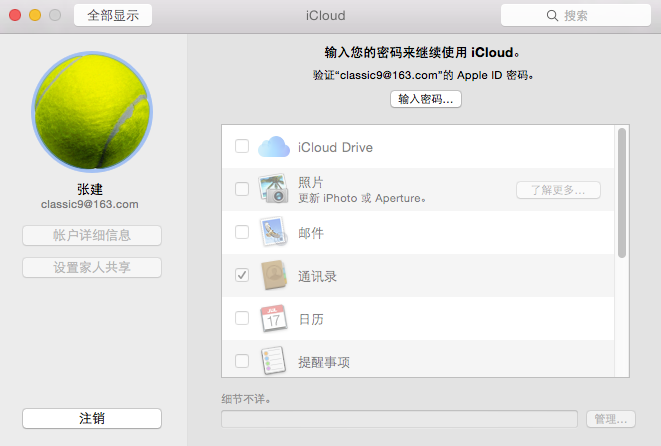Click the Calendar (日历) icon
The image size is (661, 446).
click(x=274, y=318)
